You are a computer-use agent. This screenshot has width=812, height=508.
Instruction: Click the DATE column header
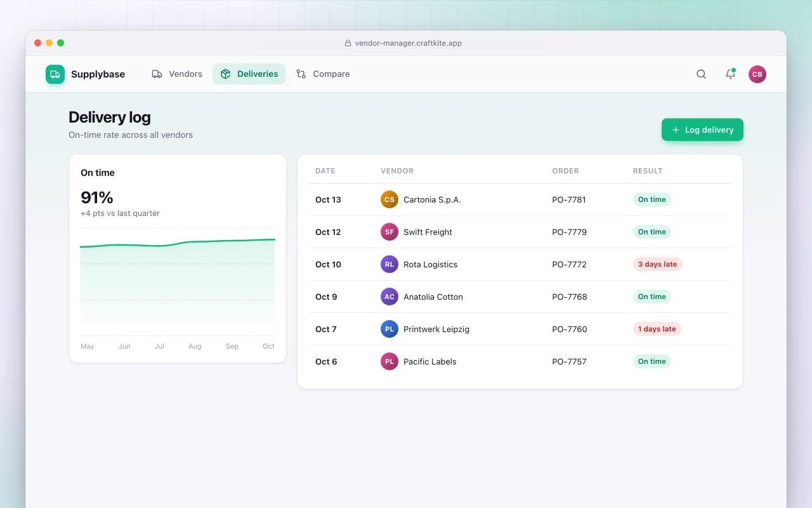tap(325, 171)
